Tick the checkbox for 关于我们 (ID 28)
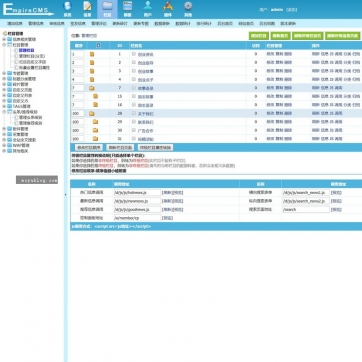 coord(134,113)
